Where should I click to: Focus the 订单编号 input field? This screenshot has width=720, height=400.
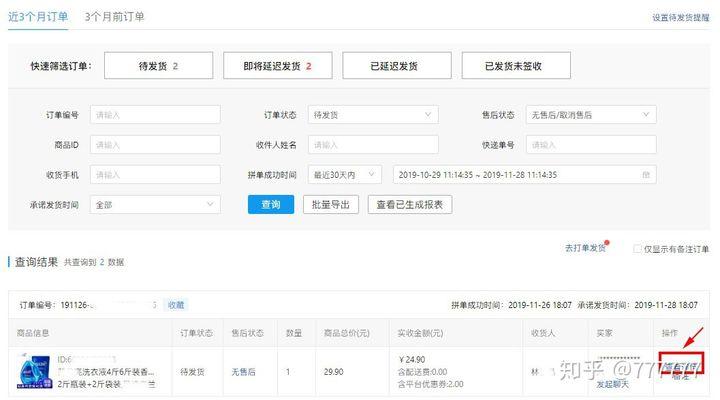coord(155,115)
